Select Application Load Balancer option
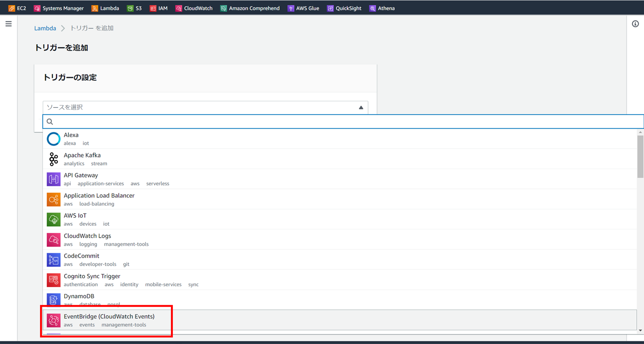 click(x=340, y=199)
